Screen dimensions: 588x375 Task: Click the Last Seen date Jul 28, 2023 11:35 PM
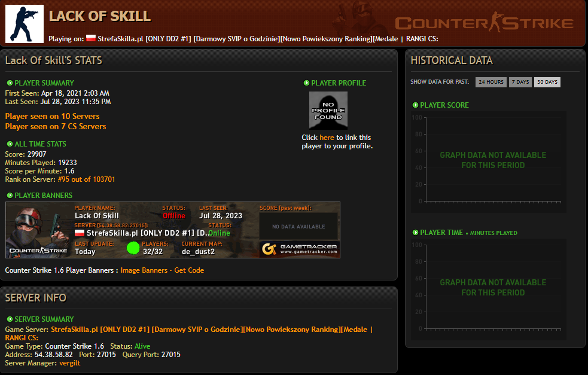click(75, 102)
